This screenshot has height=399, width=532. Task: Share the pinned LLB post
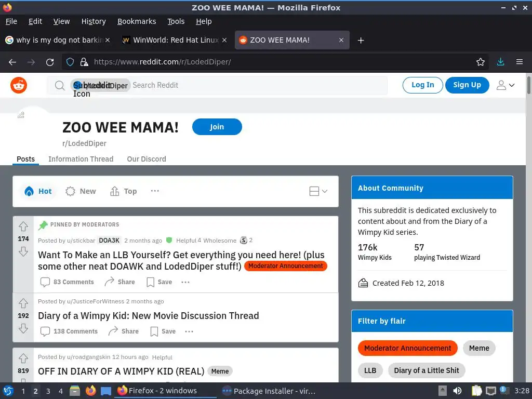pos(120,282)
